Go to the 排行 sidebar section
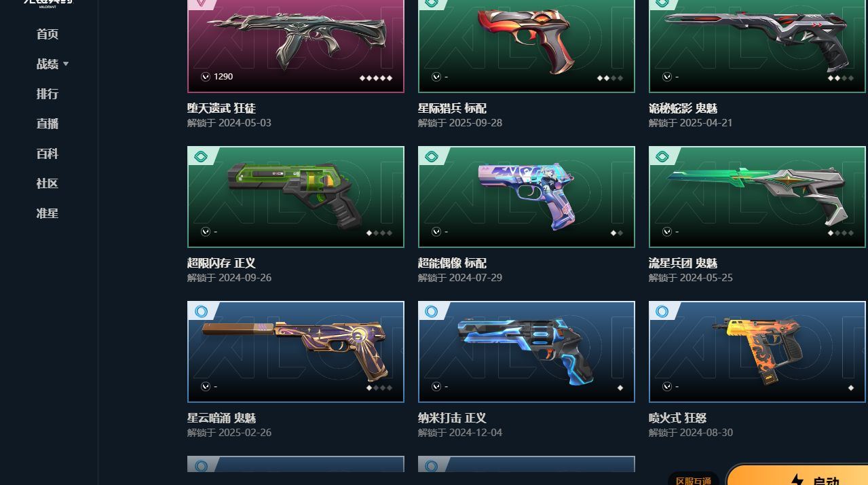This screenshot has width=868, height=485. click(48, 94)
